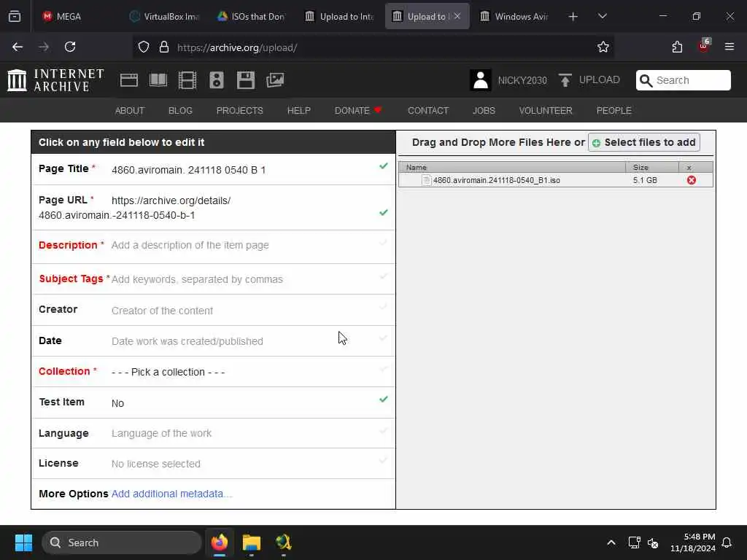Open the CONTACT menu link
The image size is (747, 560).
[x=428, y=111]
